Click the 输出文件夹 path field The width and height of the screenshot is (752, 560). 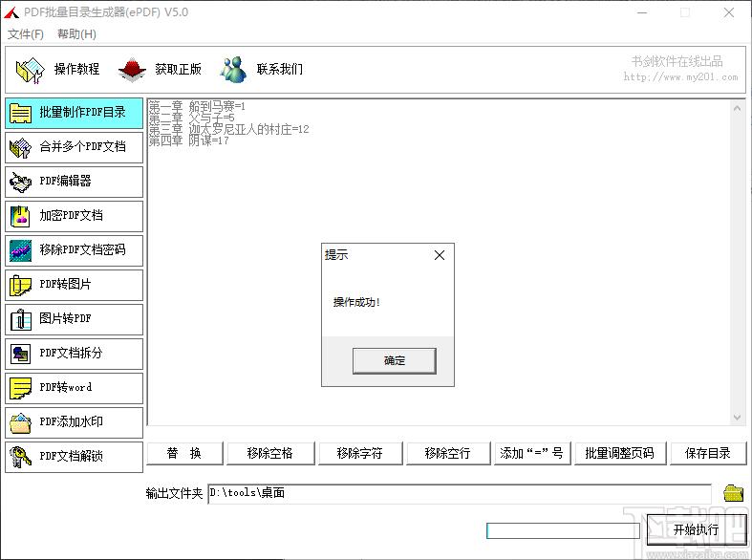tap(459, 493)
